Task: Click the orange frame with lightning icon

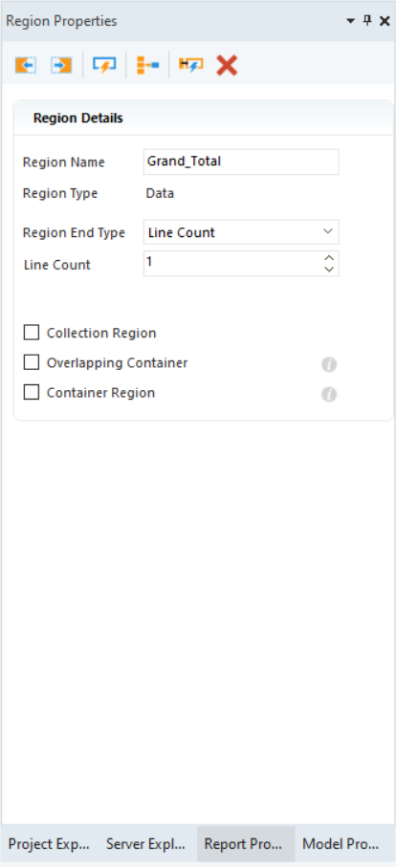Action: pyautogui.click(x=191, y=65)
